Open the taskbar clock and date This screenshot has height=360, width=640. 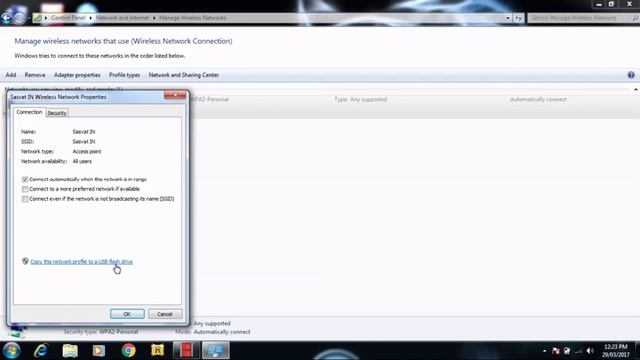tap(616, 351)
